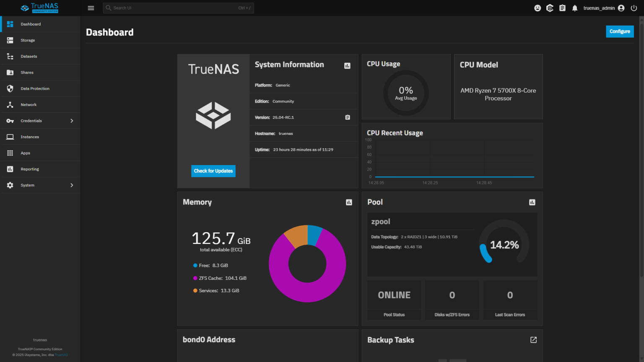Select Network in the navigation menu
Image resolution: width=644 pixels, height=362 pixels.
[x=29, y=104]
